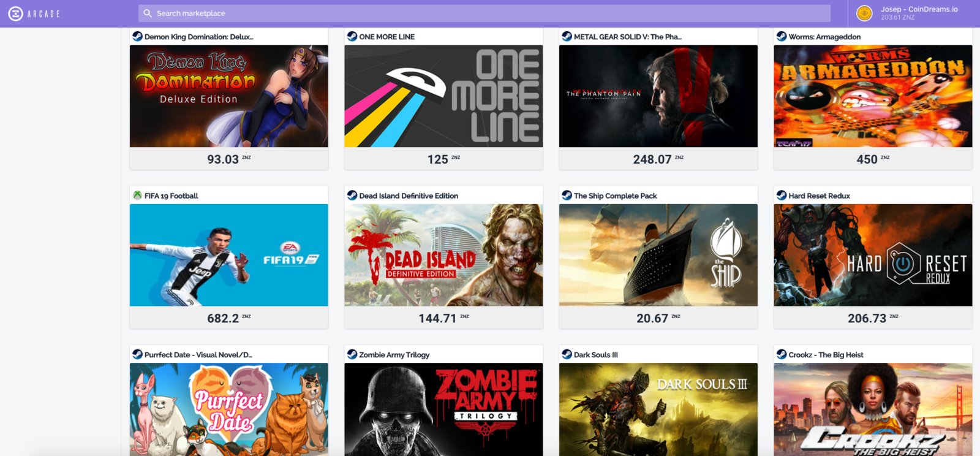This screenshot has height=456, width=980.
Task: Open the ONE MORE LINE title link
Action: pyautogui.click(x=387, y=37)
